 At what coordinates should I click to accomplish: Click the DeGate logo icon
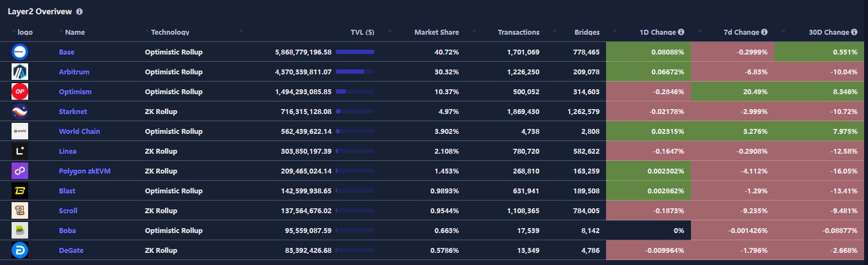pyautogui.click(x=20, y=250)
